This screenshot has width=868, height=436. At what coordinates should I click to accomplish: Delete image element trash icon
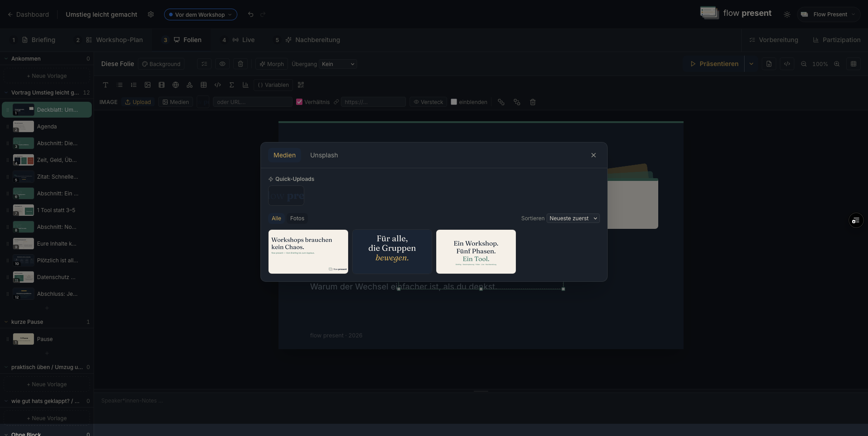(533, 102)
